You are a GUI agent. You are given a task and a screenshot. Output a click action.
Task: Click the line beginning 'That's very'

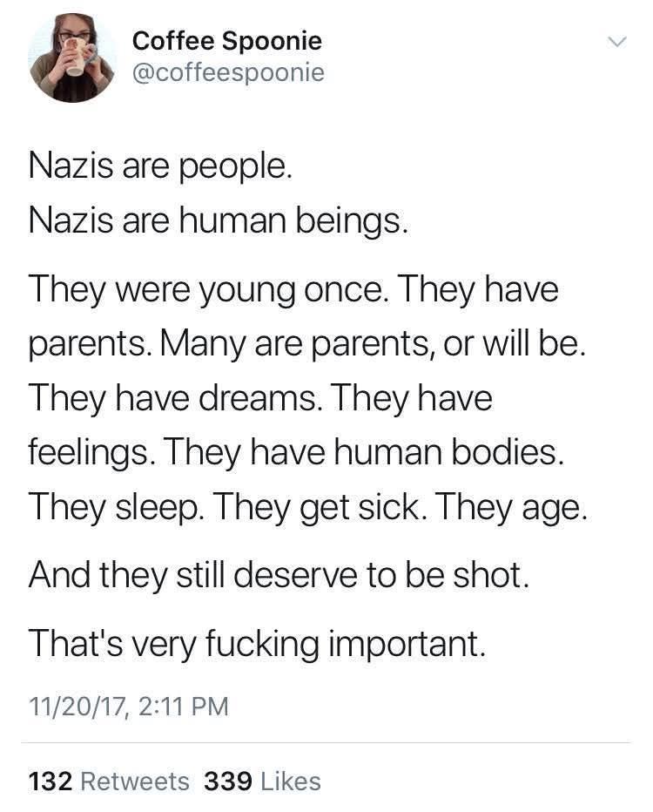pos(258,645)
